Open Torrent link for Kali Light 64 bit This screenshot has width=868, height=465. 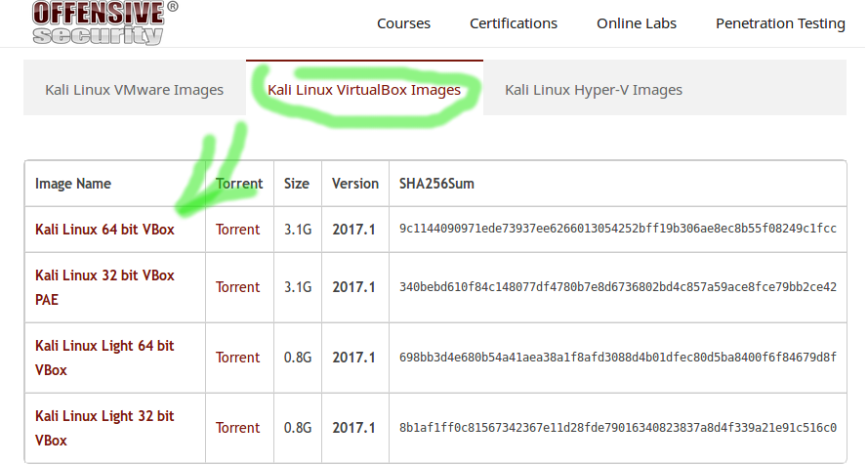[x=237, y=358]
